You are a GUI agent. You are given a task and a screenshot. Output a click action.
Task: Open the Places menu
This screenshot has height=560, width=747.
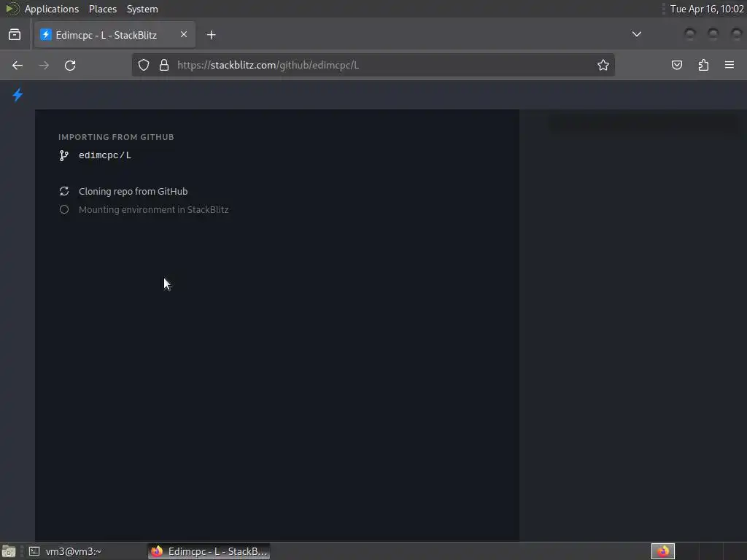click(102, 9)
